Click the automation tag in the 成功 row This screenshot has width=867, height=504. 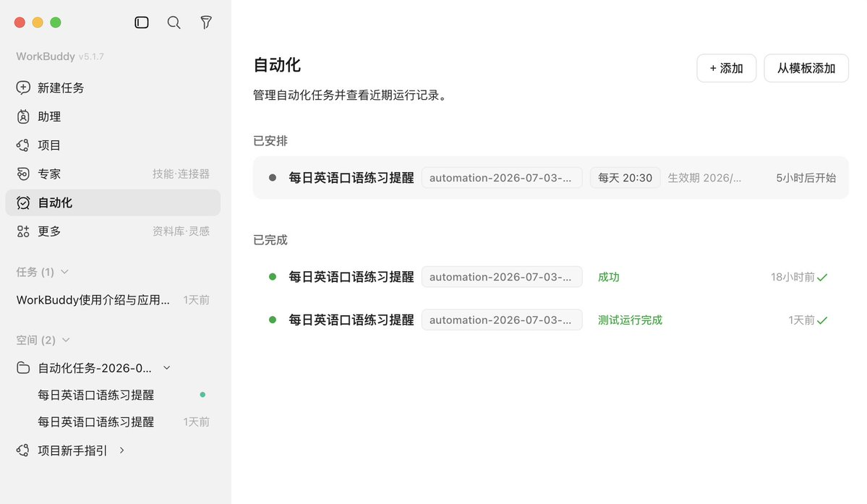[502, 277]
